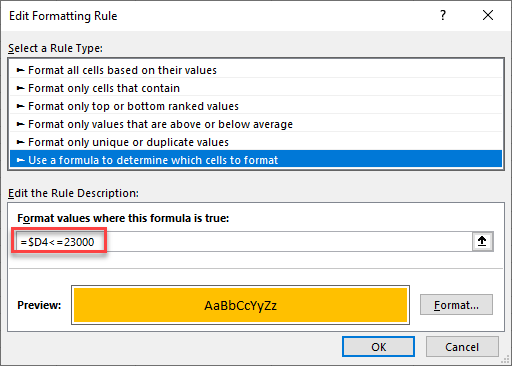Select Format all cells based on their values
512x366 pixels.
point(256,70)
